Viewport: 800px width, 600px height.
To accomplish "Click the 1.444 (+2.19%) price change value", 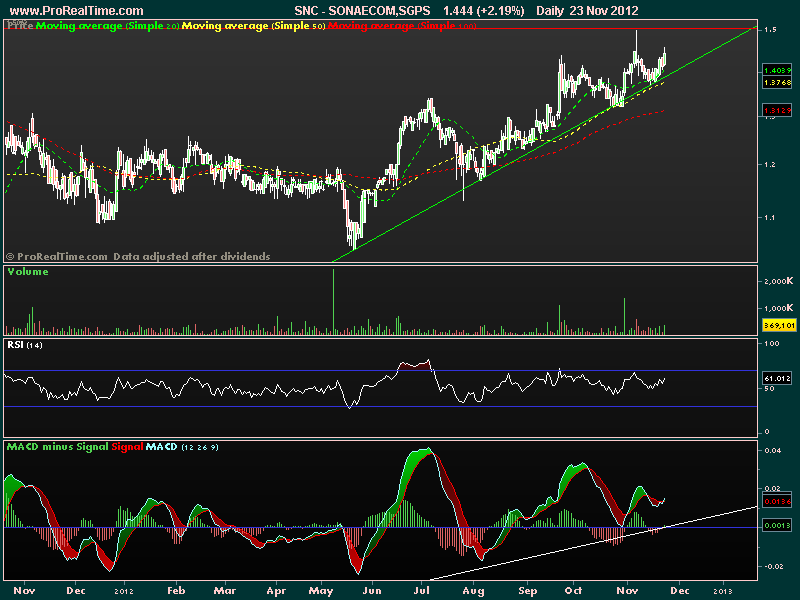I will (484, 11).
